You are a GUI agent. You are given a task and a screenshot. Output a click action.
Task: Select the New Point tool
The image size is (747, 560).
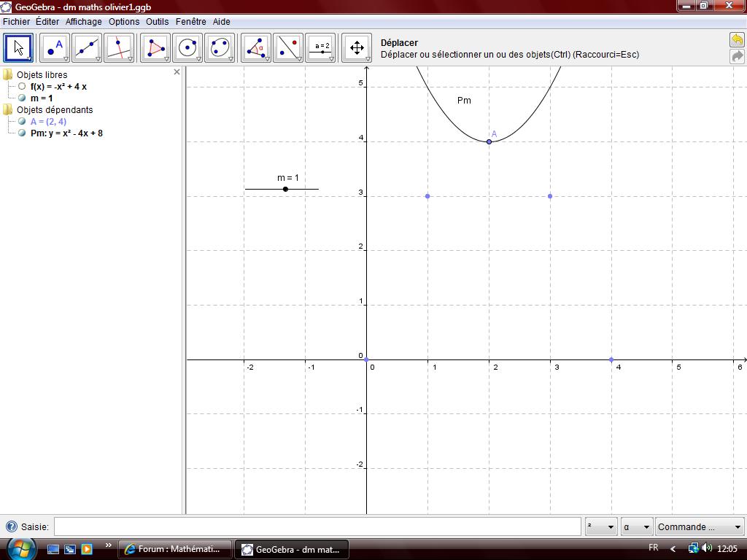click(x=54, y=48)
